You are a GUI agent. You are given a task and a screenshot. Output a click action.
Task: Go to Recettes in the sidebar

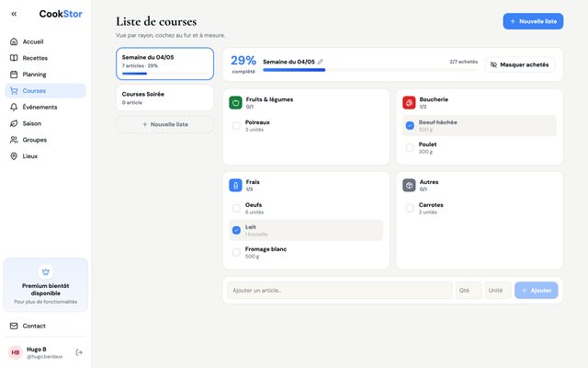tap(45, 58)
